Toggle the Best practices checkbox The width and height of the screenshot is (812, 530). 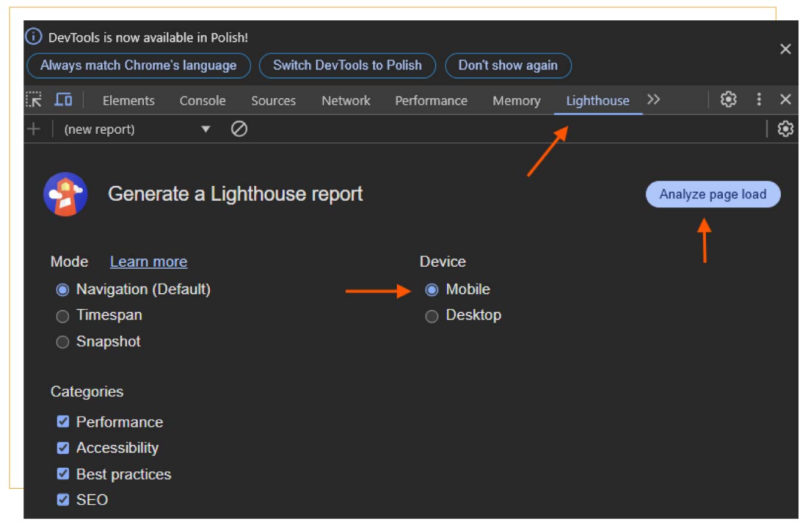(x=63, y=474)
